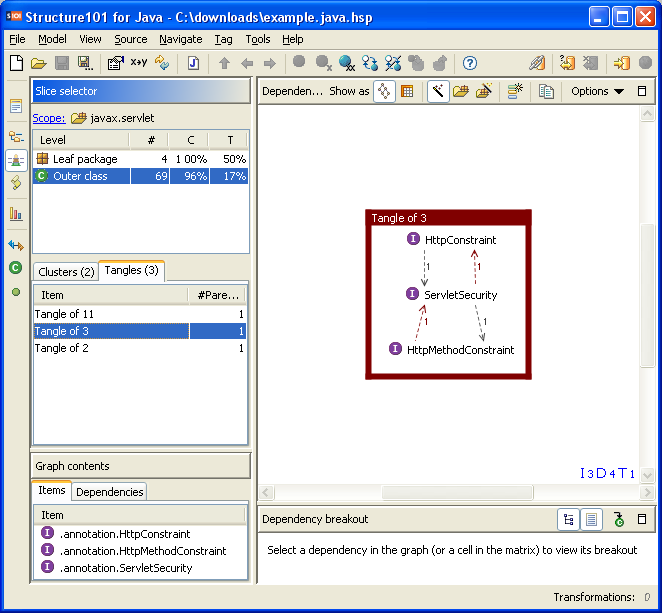The image size is (662, 613).
Task: Click the folder with pencil icon
Action: 484,90
